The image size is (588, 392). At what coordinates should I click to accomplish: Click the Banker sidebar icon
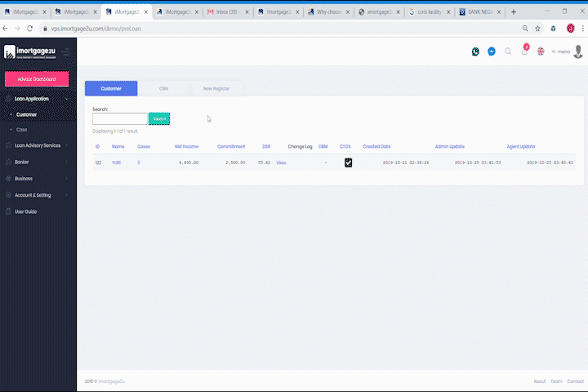pos(8,162)
